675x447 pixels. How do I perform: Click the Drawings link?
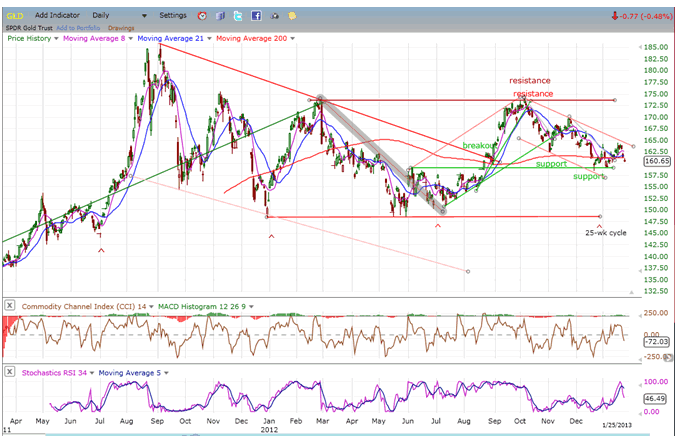[120, 27]
